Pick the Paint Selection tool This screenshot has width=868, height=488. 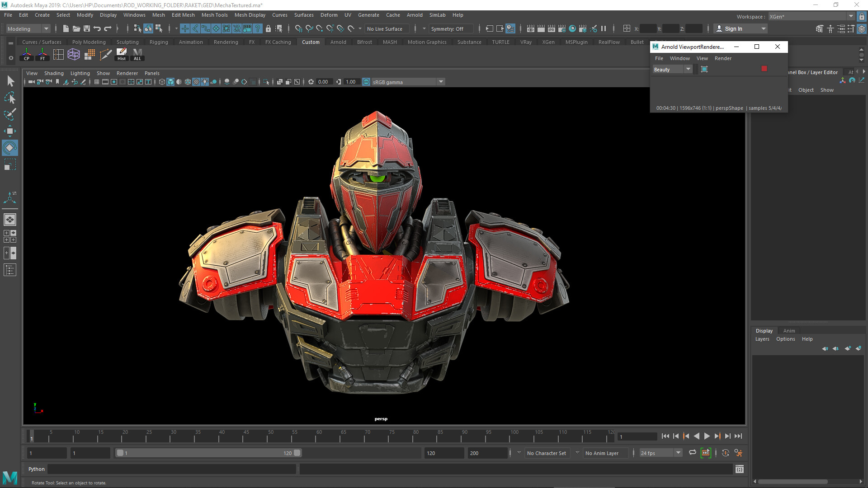coord(10,115)
